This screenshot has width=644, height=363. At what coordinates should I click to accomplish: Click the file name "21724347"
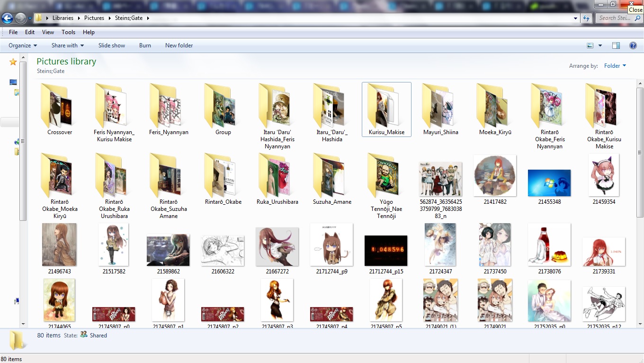tap(440, 272)
